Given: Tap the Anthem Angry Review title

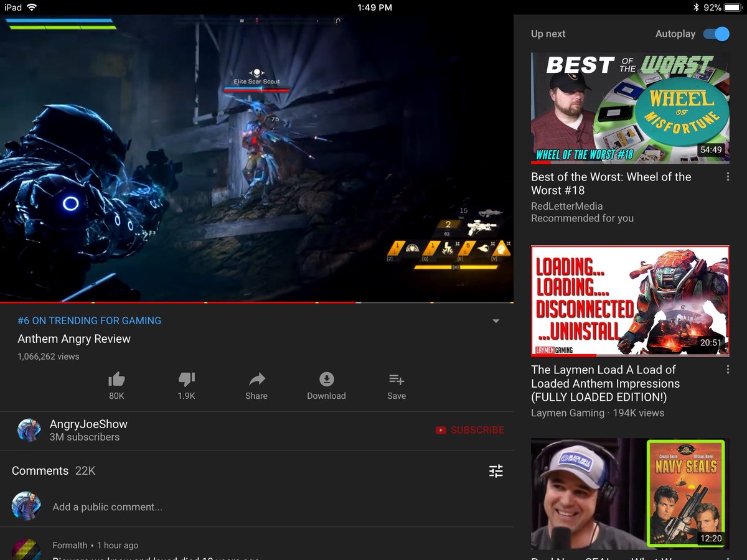Looking at the screenshot, I should pos(74,339).
